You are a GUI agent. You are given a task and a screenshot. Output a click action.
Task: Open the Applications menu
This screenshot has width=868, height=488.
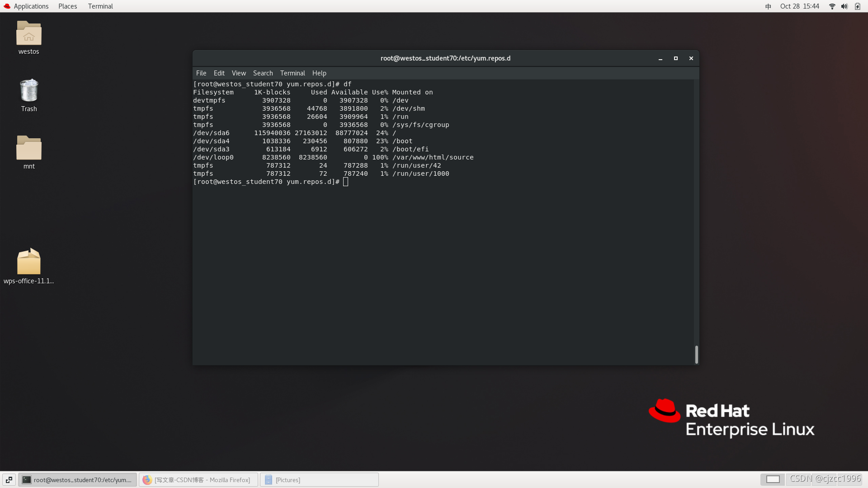click(x=31, y=6)
